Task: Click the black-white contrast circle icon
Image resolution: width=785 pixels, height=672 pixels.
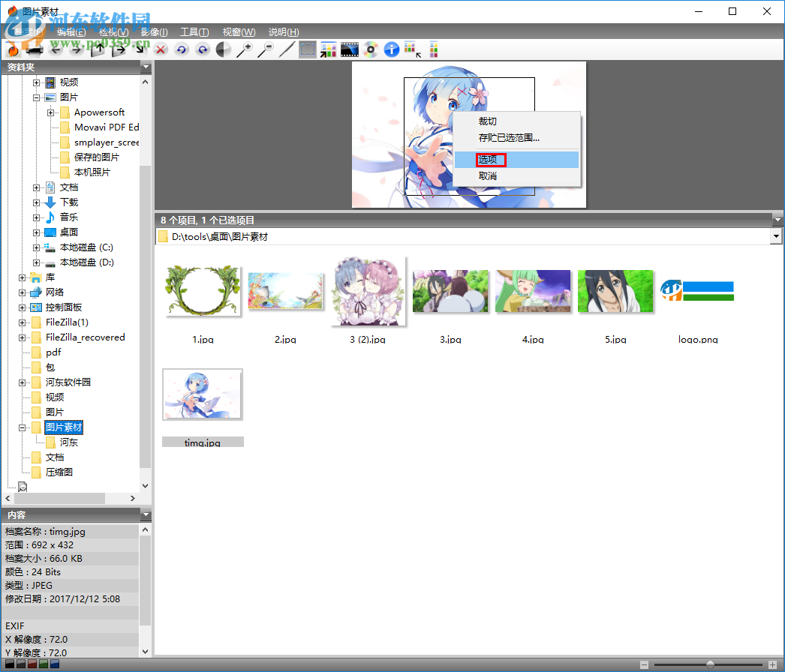Action: click(224, 49)
